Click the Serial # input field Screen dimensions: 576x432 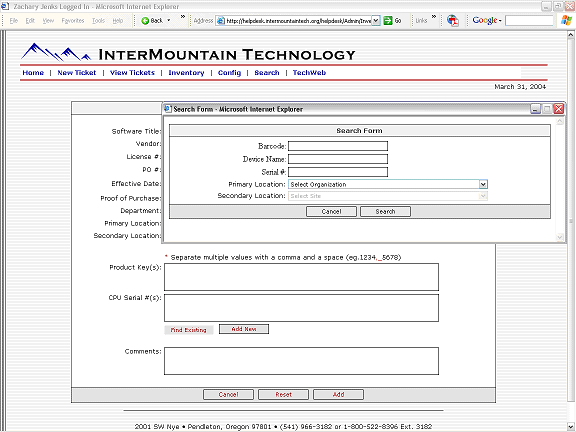(x=338, y=172)
